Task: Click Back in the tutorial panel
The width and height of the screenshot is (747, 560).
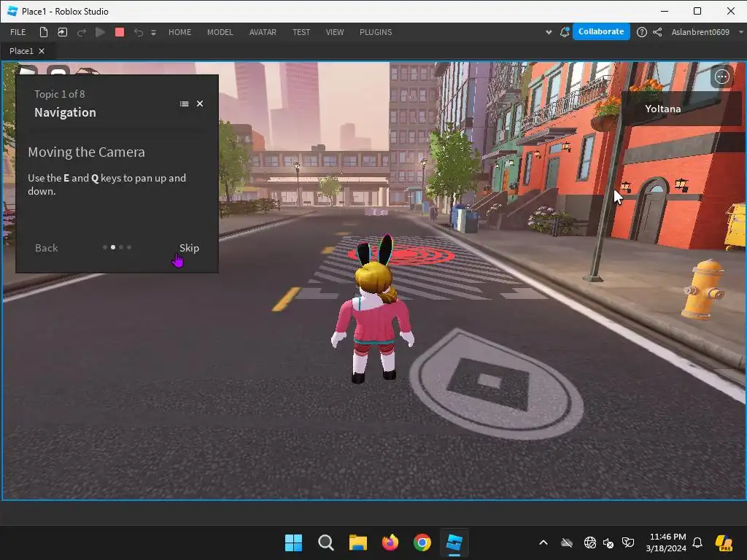Action: point(46,248)
